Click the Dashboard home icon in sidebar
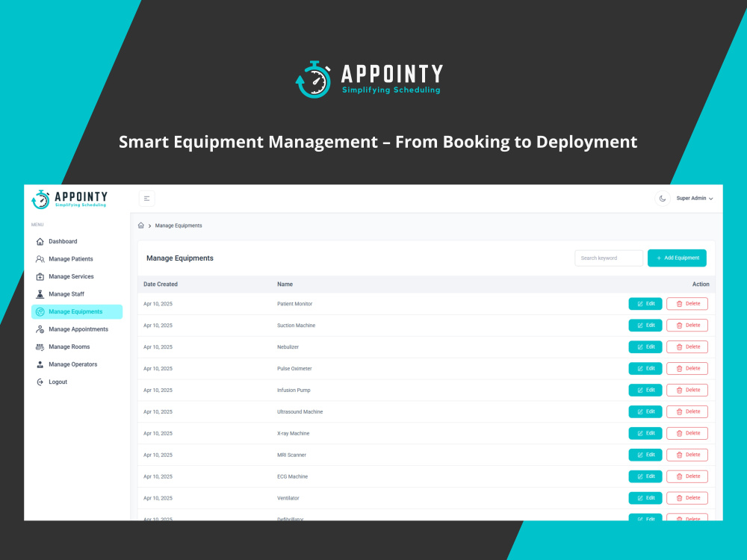Viewport: 747px width, 560px height. (40, 241)
